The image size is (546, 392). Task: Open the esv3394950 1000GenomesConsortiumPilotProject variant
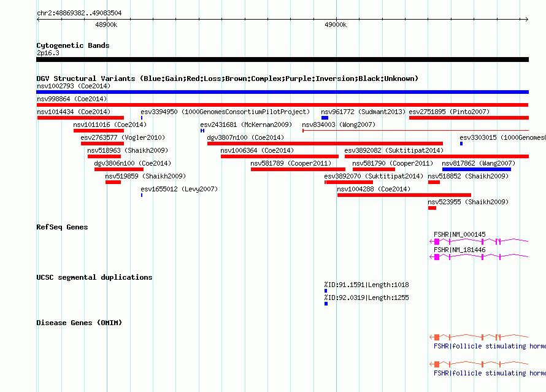click(x=225, y=112)
